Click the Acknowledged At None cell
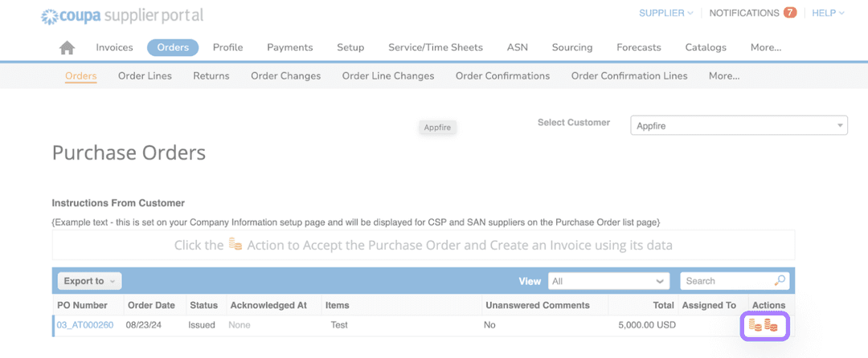 click(x=240, y=325)
